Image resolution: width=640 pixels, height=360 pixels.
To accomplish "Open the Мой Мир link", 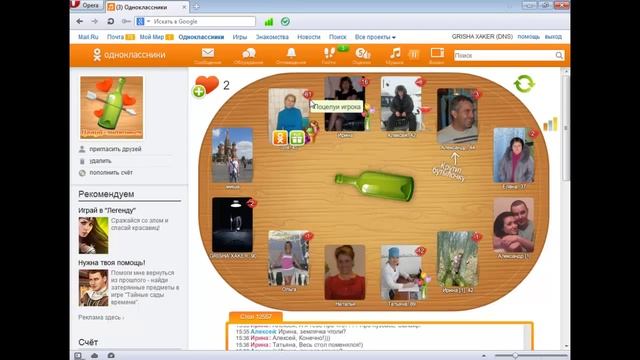I will (152, 37).
